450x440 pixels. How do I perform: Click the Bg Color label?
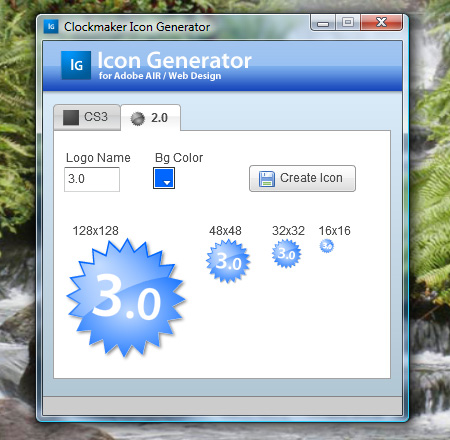[x=179, y=158]
